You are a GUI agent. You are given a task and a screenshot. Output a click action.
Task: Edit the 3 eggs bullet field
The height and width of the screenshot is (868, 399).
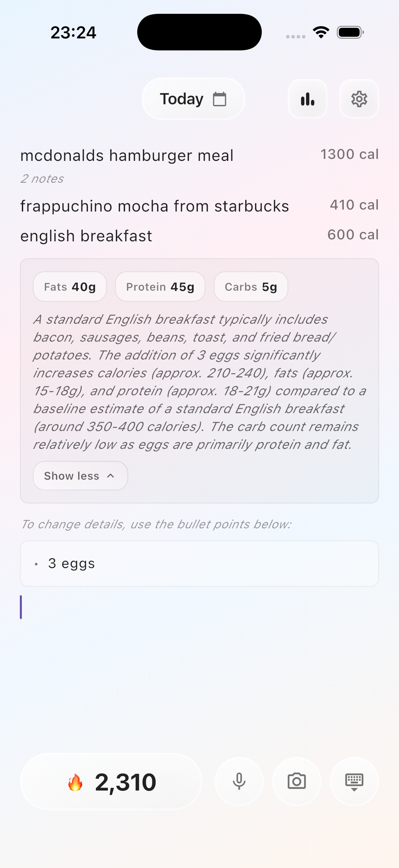[x=199, y=563]
